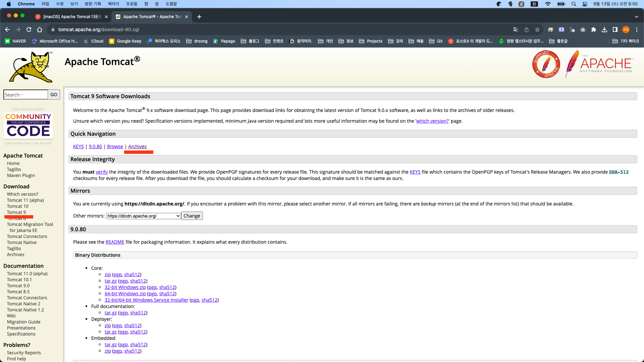Viewport: 644px width, 362px height.
Task: Click the Change mirror button
Action: click(x=192, y=216)
